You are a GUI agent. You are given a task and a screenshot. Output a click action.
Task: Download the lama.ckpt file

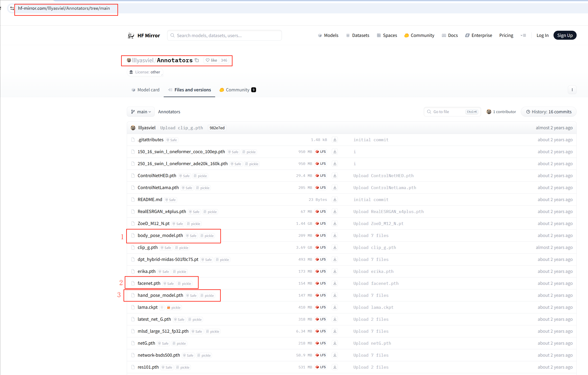(x=335, y=307)
